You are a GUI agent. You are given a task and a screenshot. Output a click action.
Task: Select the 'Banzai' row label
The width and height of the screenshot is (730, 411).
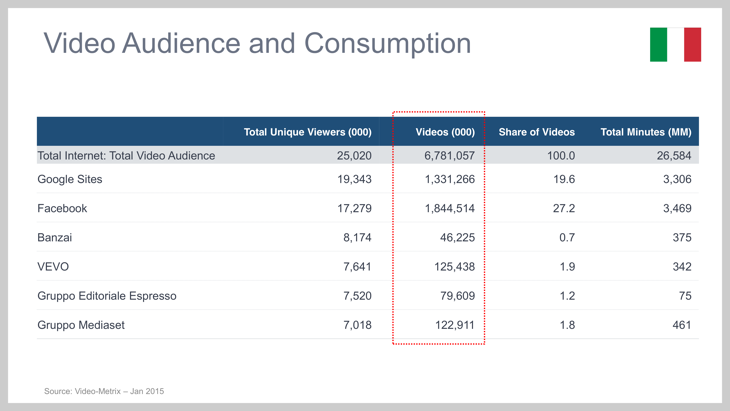point(55,237)
